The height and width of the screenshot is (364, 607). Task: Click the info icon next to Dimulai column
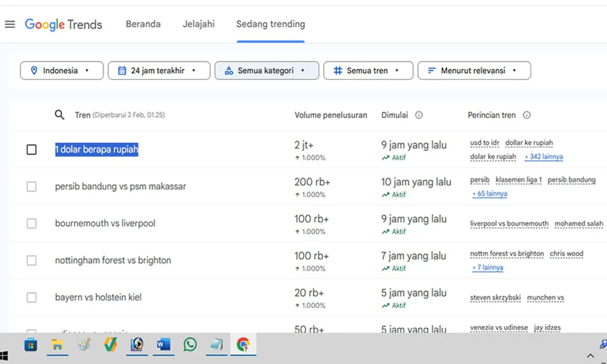pos(419,115)
